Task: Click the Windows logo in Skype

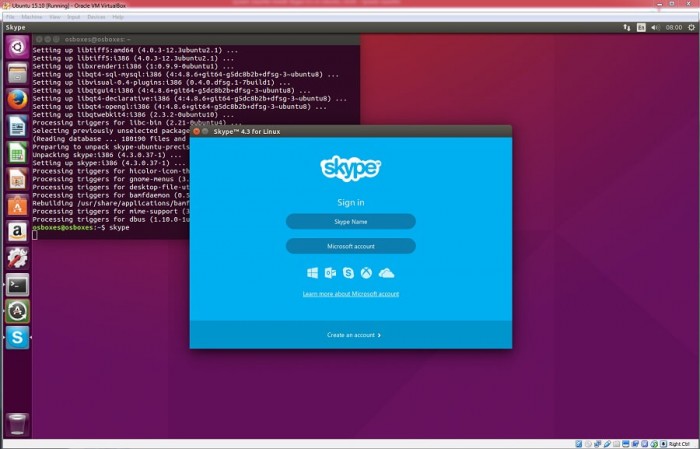Action: [312, 273]
